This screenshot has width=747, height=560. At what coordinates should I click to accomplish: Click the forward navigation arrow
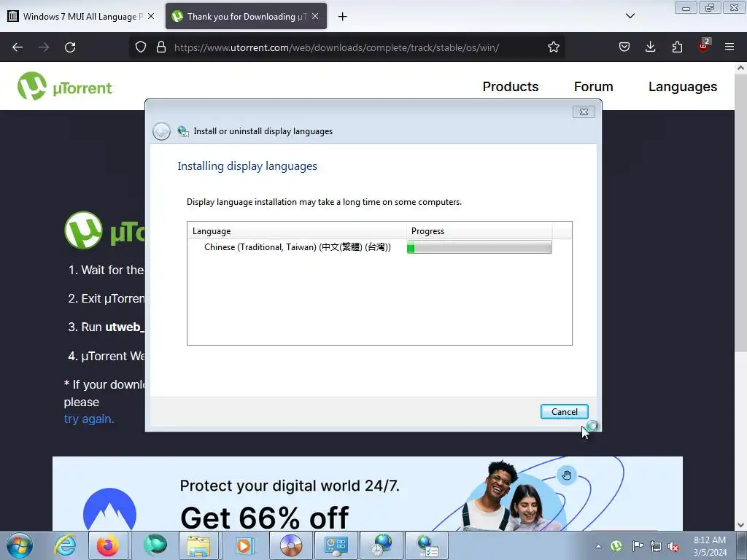click(x=44, y=47)
